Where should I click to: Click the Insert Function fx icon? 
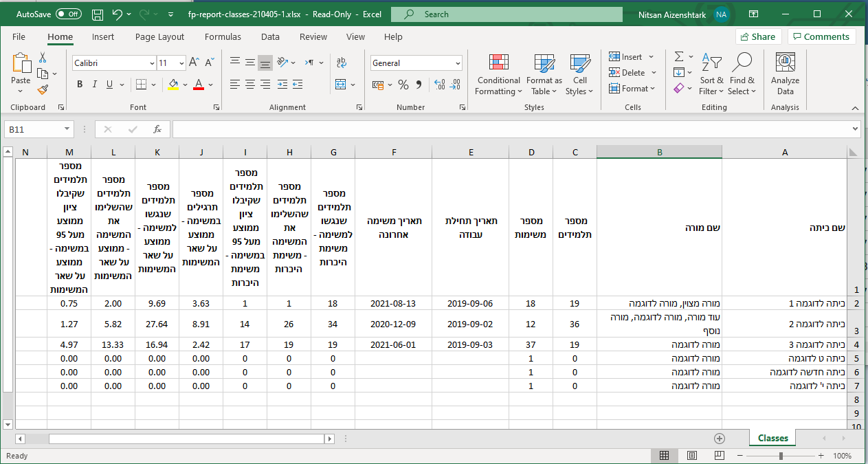(157, 129)
